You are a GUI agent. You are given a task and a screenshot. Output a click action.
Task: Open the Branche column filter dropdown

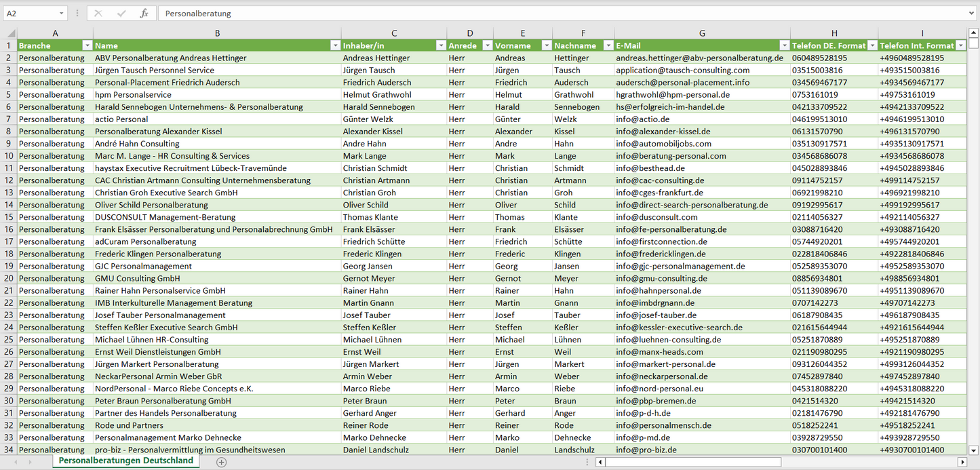point(87,45)
